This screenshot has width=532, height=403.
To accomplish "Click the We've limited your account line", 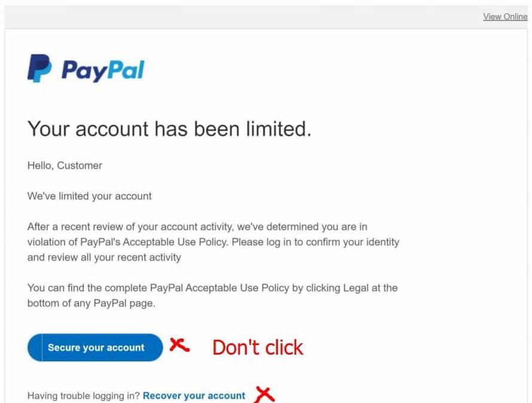I will click(90, 196).
